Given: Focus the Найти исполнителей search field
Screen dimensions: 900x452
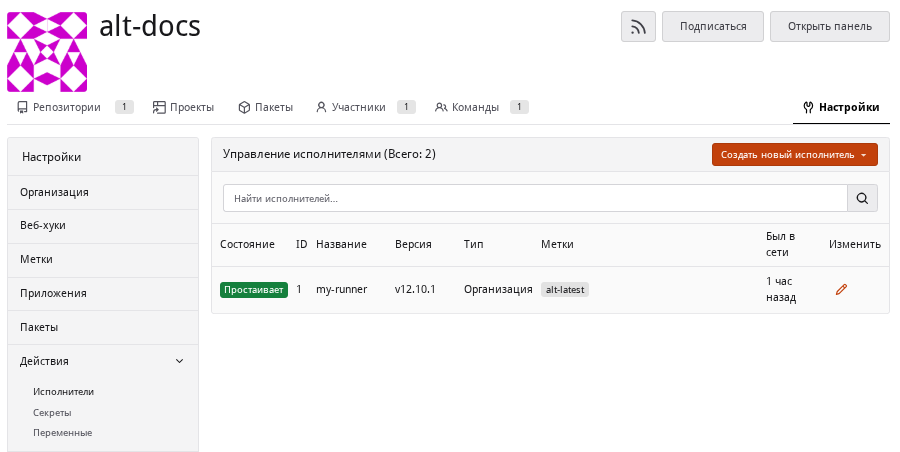Looking at the screenshot, I should point(535,198).
